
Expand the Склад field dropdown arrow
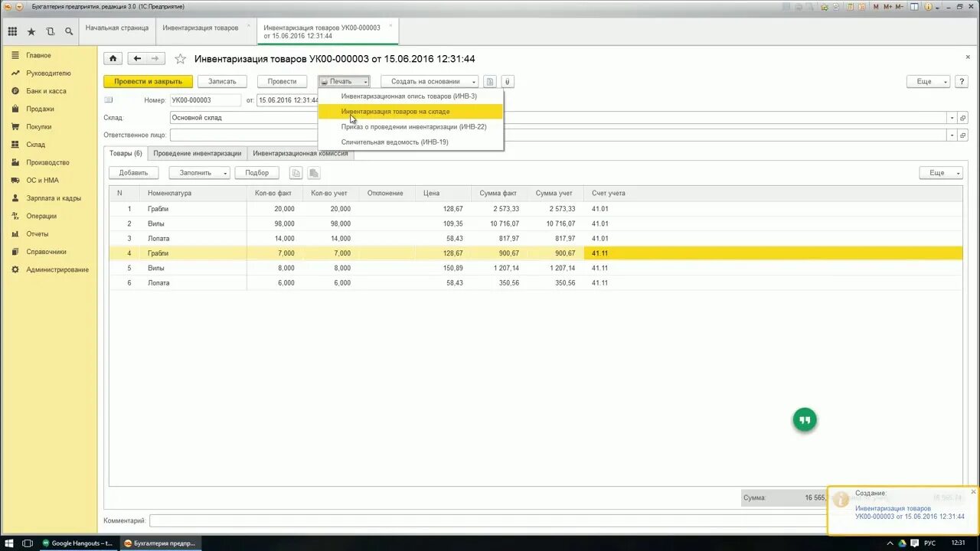952,118
